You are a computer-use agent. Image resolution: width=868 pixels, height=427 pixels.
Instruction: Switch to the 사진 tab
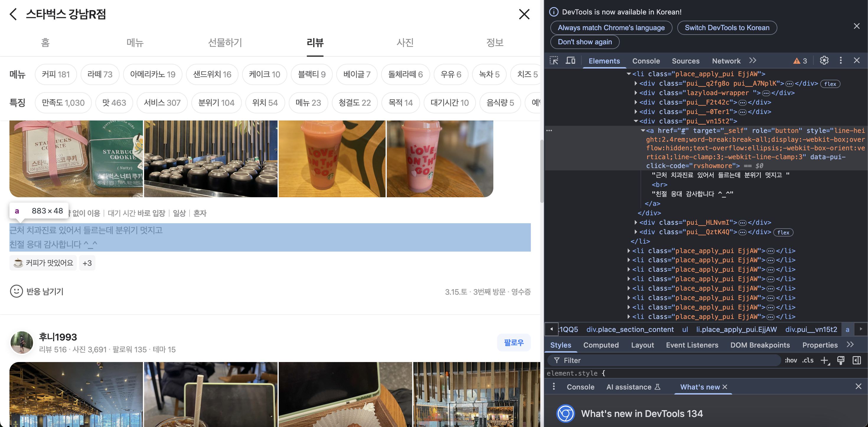click(x=405, y=43)
